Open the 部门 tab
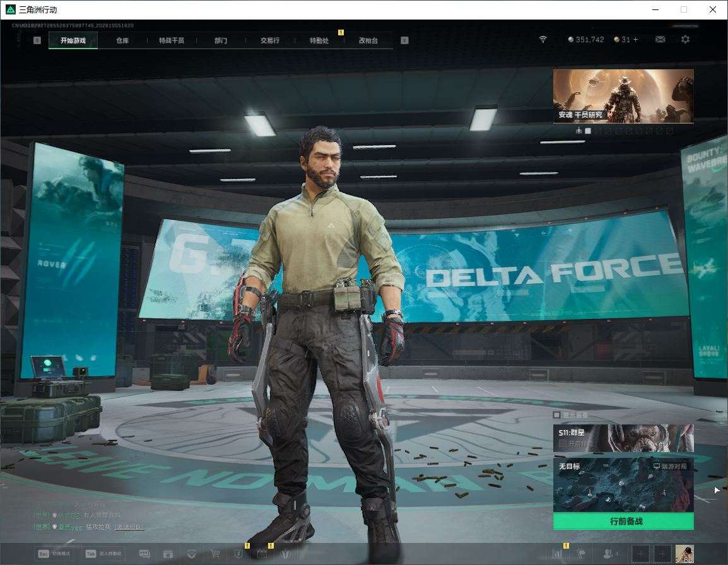 221,40
